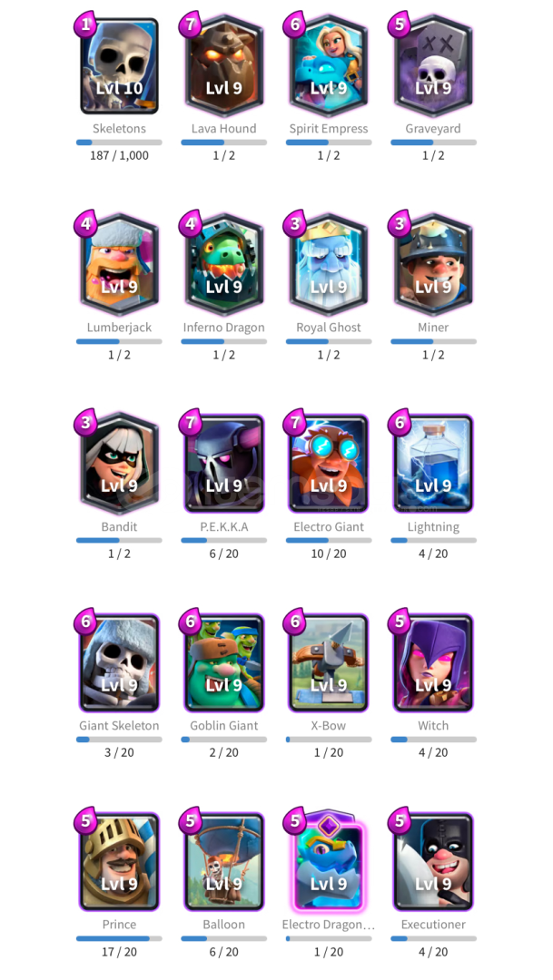This screenshot has height=980, width=553.
Task: Click the Prince progress bar showing 17 / 20
Action: pos(119,938)
